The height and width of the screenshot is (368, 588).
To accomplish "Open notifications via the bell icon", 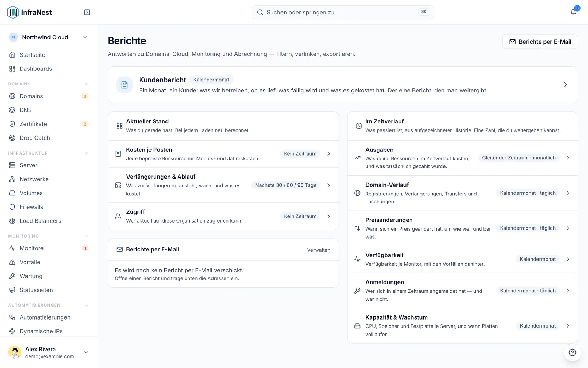I will (573, 12).
